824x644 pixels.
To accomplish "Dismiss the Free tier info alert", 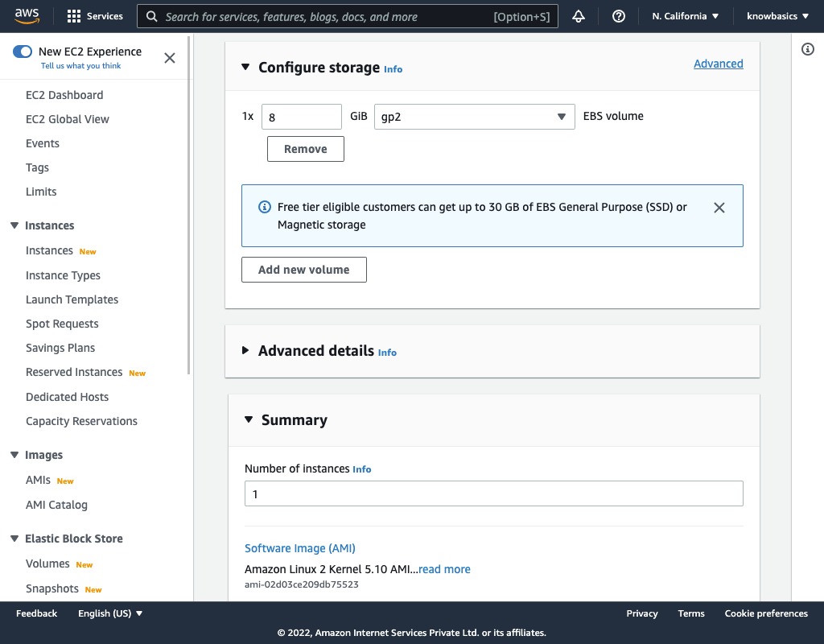I will pyautogui.click(x=719, y=208).
